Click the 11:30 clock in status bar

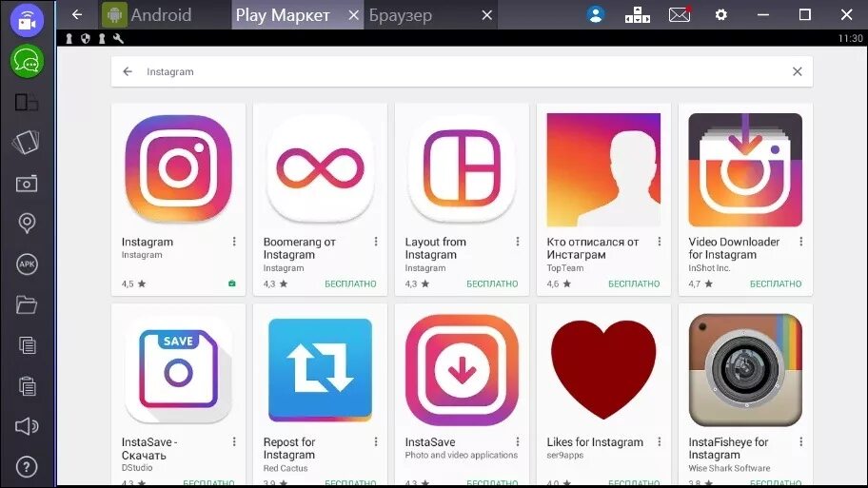tap(850, 38)
